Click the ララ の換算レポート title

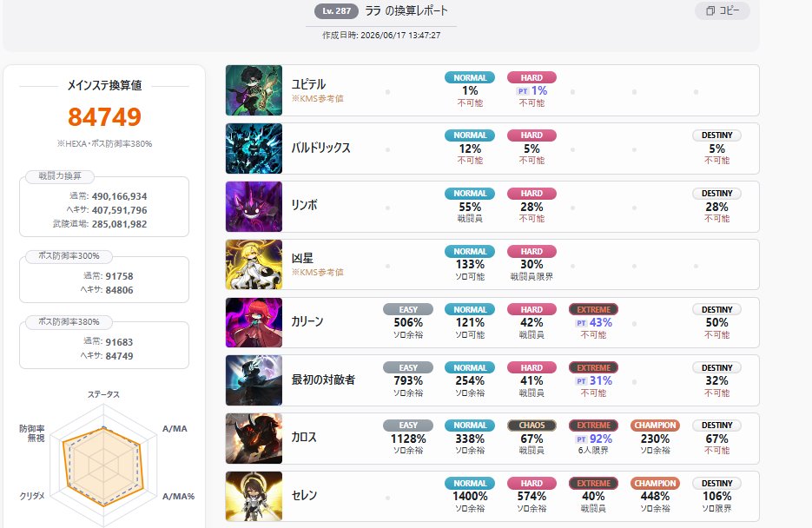pos(406,11)
